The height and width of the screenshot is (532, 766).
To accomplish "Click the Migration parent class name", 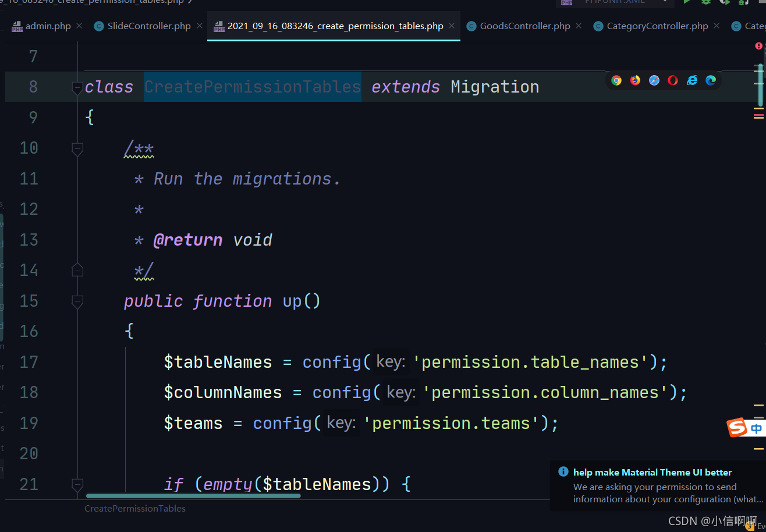I will 495,87.
